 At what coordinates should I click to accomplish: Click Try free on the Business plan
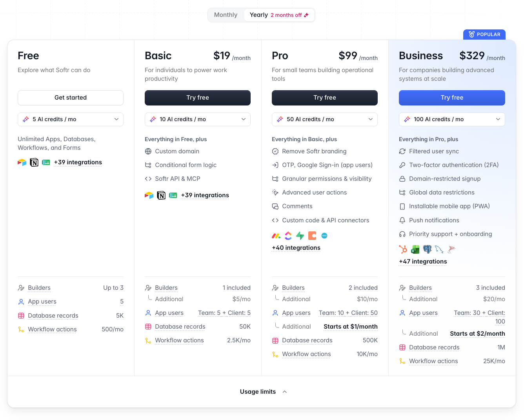click(452, 98)
